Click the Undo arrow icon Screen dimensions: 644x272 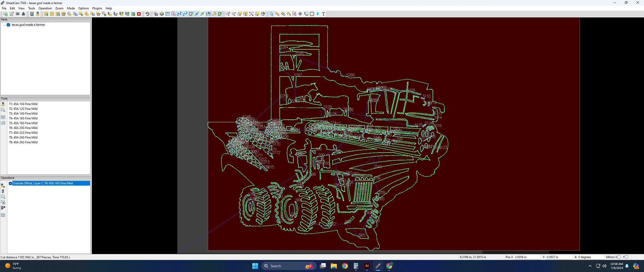(147, 14)
